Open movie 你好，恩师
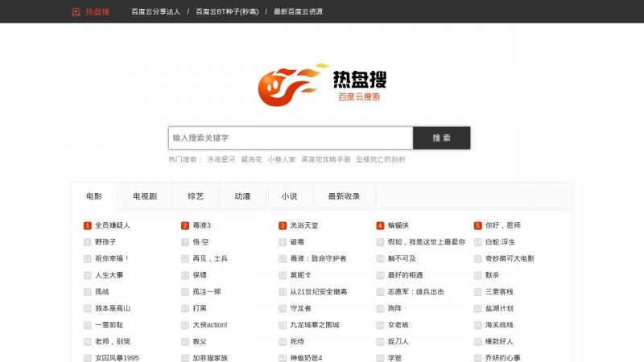 coord(502,225)
